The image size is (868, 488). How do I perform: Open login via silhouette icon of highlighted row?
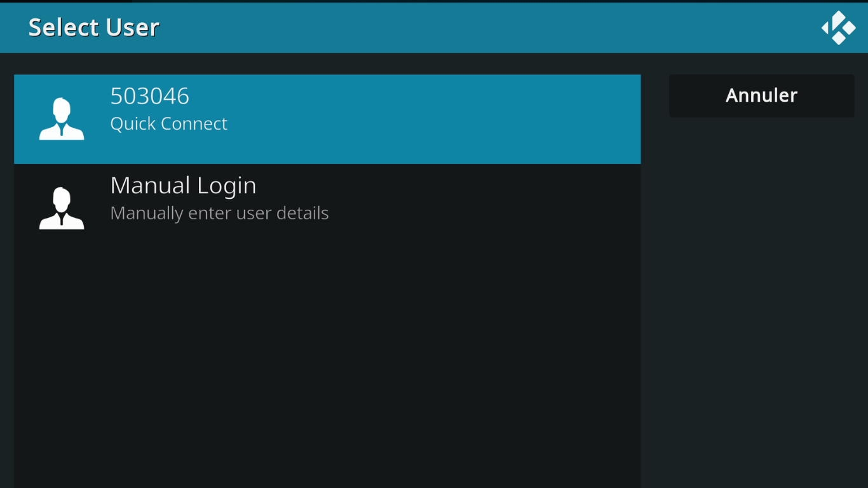point(62,119)
